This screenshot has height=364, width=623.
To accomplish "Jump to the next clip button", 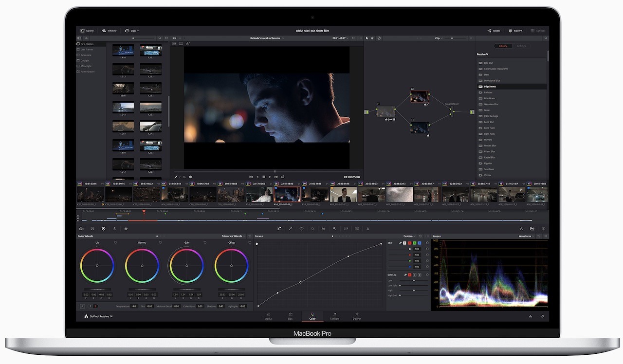I will click(x=276, y=177).
